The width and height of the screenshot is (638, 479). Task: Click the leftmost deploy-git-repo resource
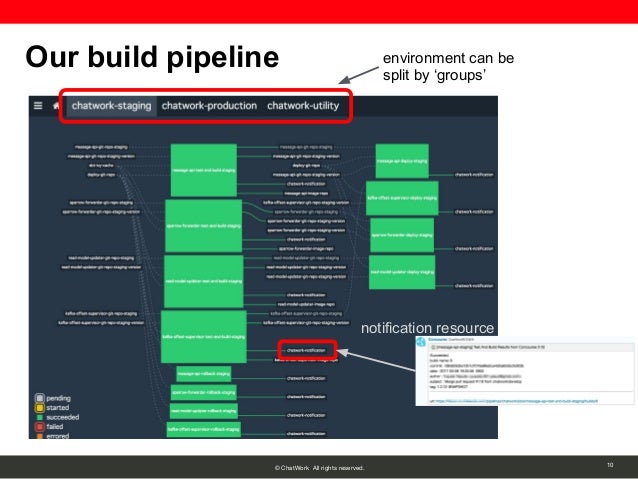pyautogui.click(x=101, y=175)
